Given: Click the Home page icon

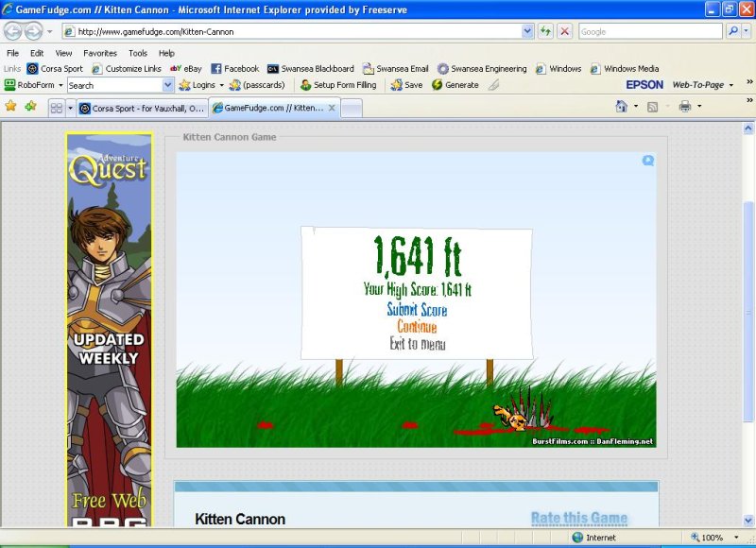Looking at the screenshot, I should (621, 107).
